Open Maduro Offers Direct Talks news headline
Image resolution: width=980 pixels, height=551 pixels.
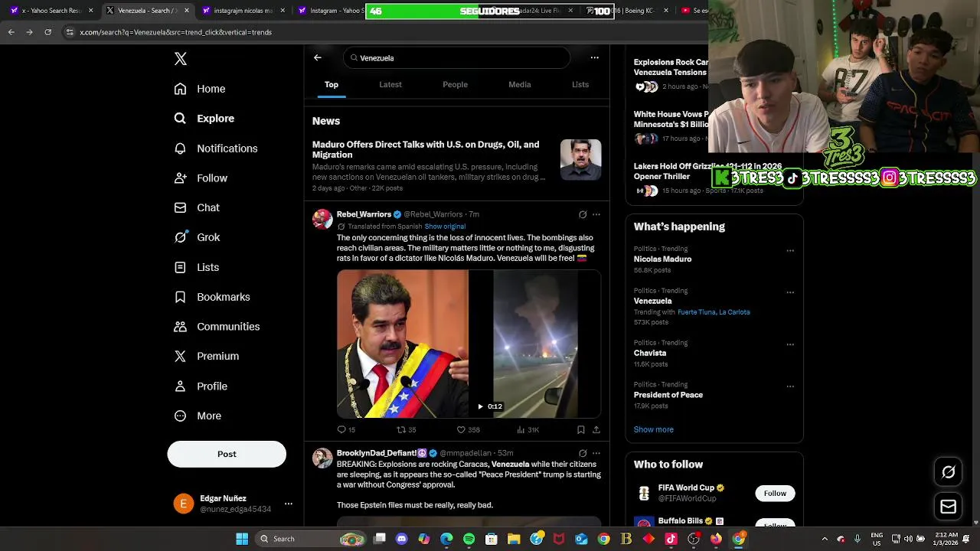(x=426, y=149)
